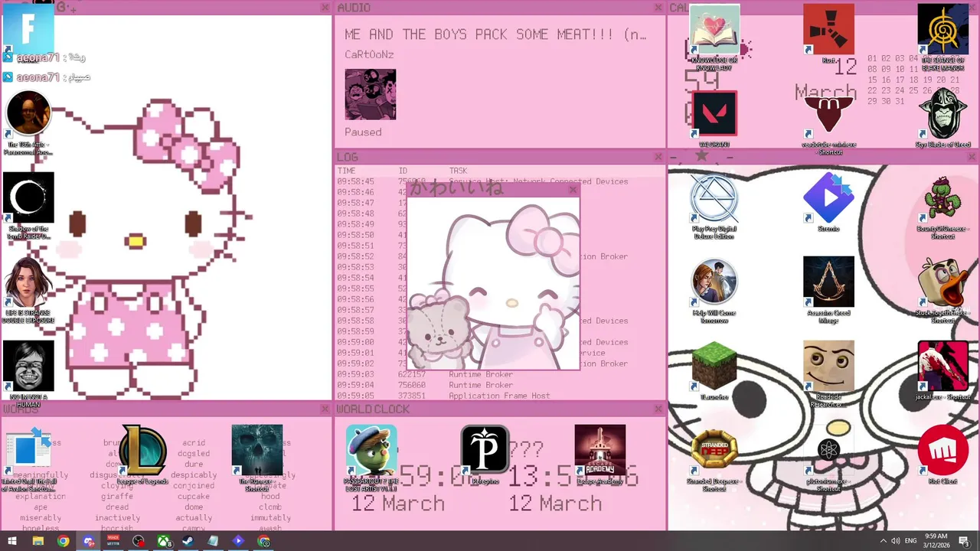Open the Roadside Research.exe shortcut
980x551 pixels.
pos(828,373)
